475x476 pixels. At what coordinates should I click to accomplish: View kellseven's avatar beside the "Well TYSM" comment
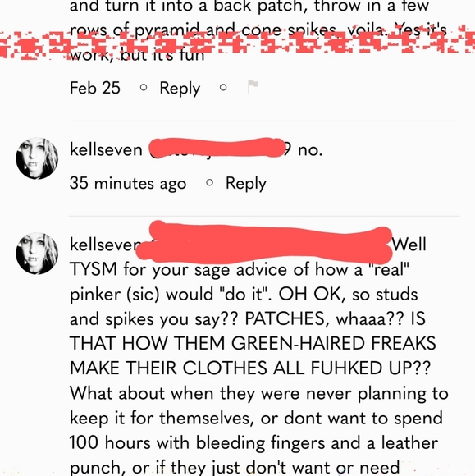coord(37,254)
